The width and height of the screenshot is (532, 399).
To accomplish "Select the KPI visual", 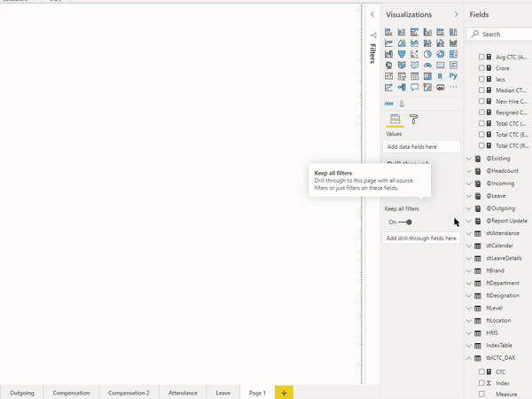I will tap(388, 76).
